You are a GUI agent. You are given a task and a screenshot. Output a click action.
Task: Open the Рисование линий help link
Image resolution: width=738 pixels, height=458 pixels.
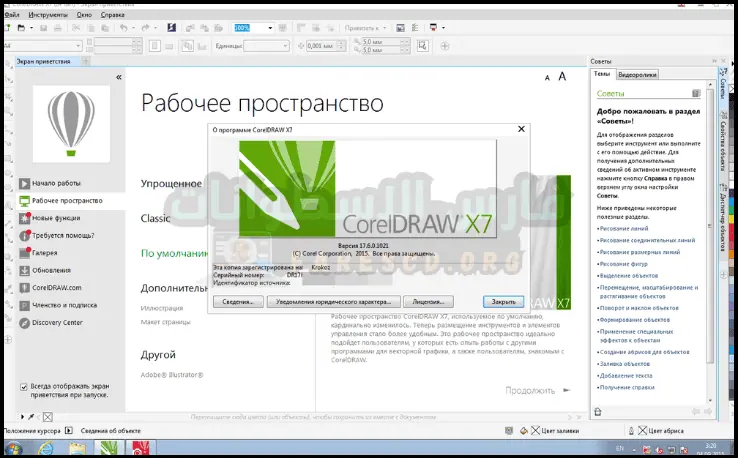[625, 230]
